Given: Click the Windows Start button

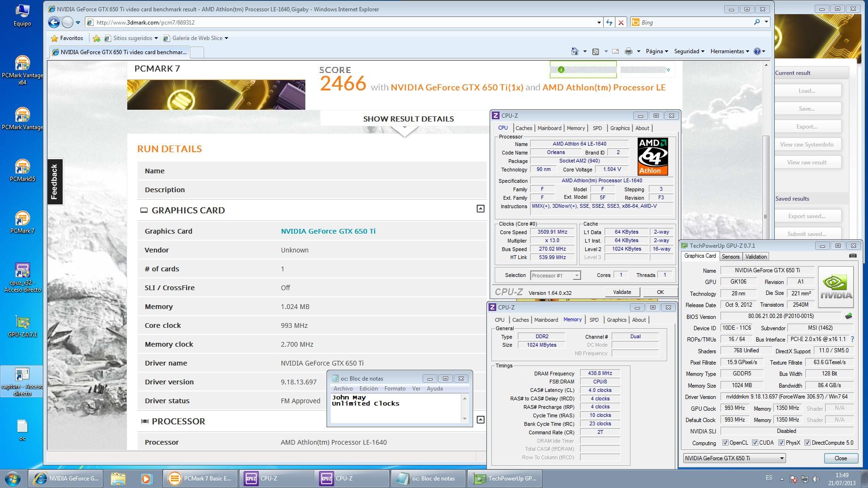Looking at the screenshot, I should 13,479.
